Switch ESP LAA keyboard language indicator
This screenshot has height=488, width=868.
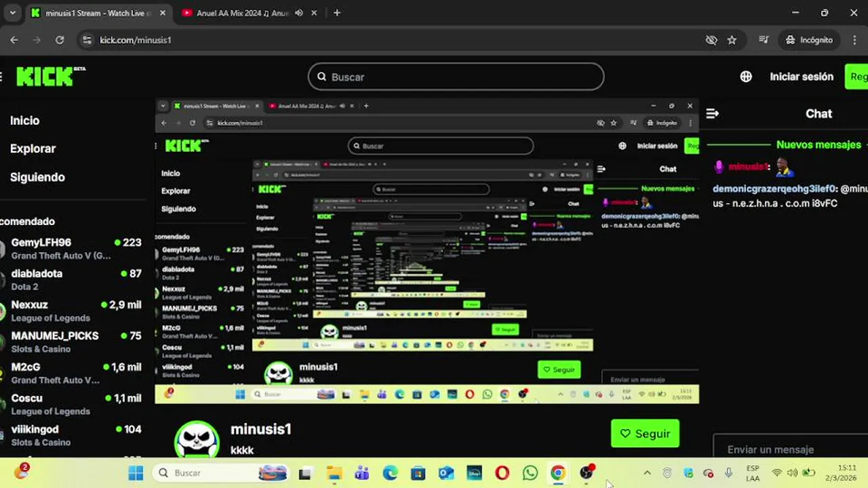pyautogui.click(x=753, y=473)
